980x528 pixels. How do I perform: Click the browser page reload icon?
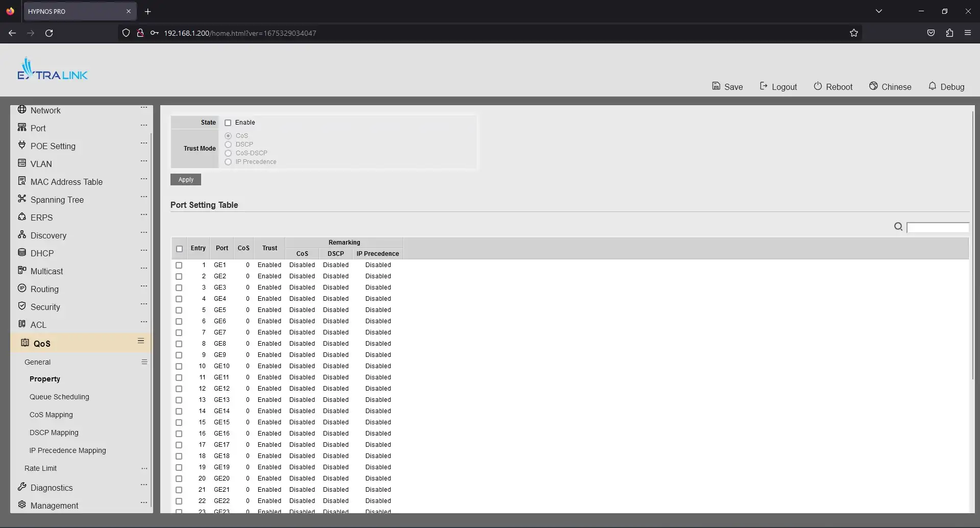(49, 33)
